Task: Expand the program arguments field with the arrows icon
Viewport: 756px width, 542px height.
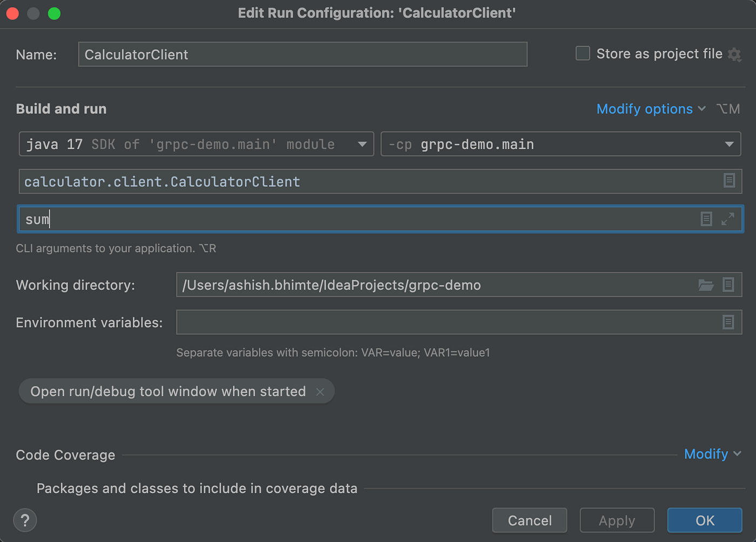Action: click(x=728, y=219)
